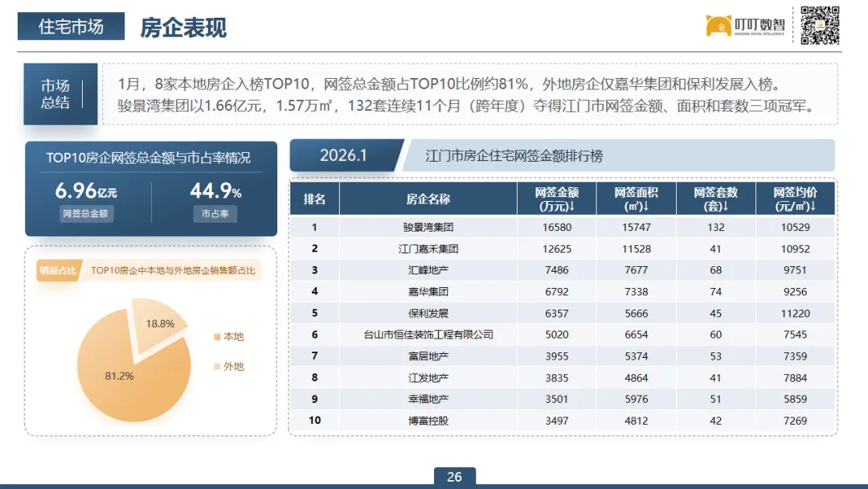Click the 网签总金额 label badge
The width and height of the screenshot is (868, 489).
(86, 214)
